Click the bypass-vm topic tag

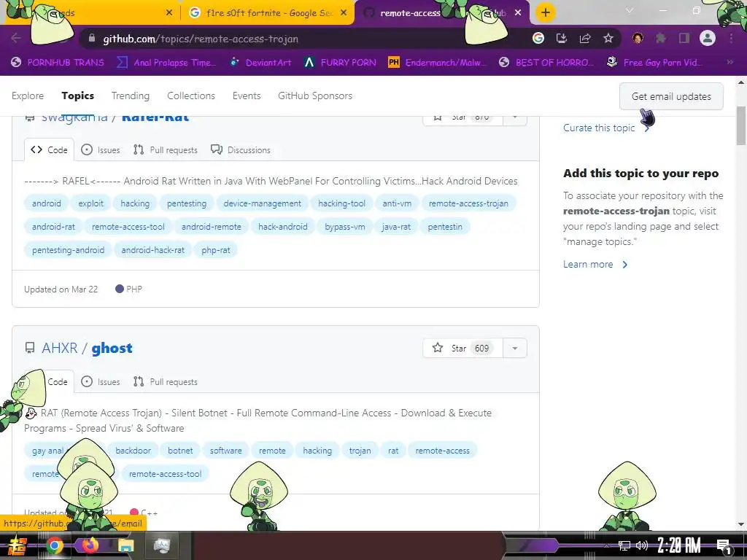[x=345, y=227]
